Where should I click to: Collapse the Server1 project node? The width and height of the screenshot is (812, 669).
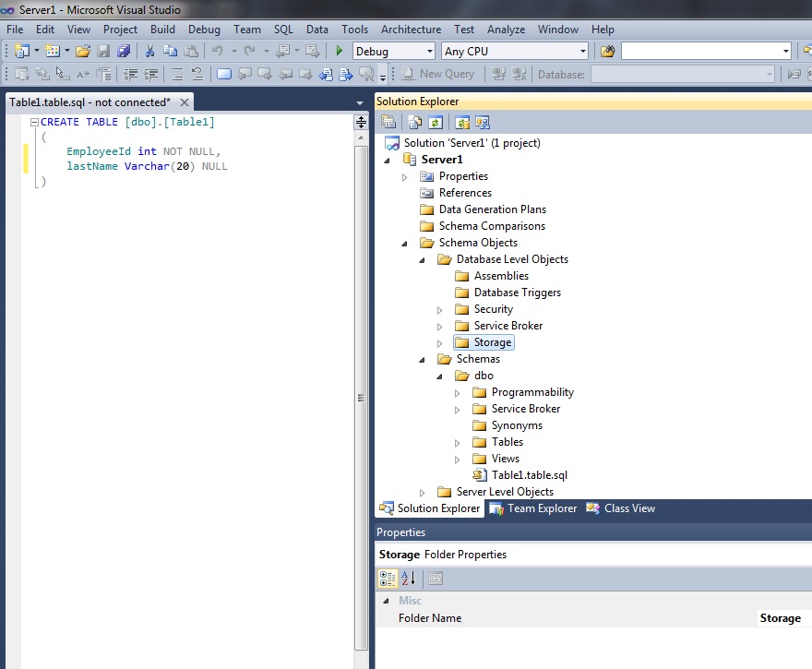tap(387, 161)
